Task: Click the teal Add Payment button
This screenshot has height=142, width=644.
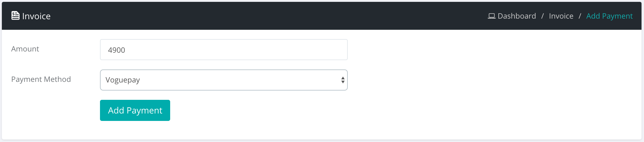Action: [135, 110]
